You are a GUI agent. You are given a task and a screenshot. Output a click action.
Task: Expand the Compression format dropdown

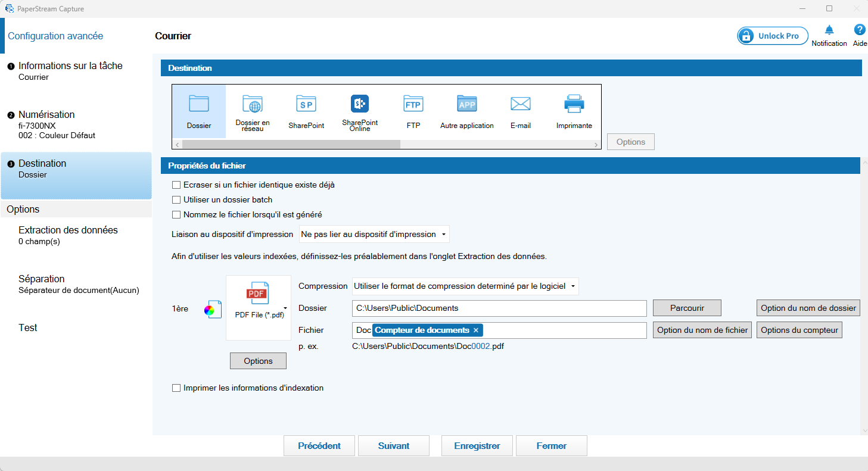465,286
